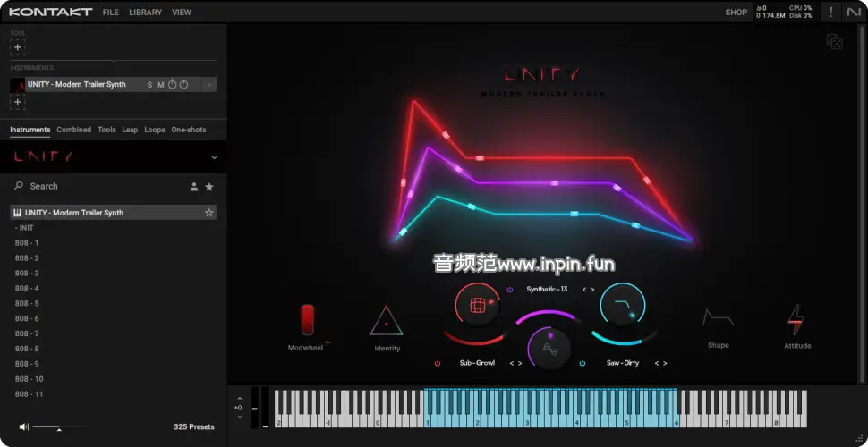Toggle purple power button beside Synthetic - 13

(510, 290)
